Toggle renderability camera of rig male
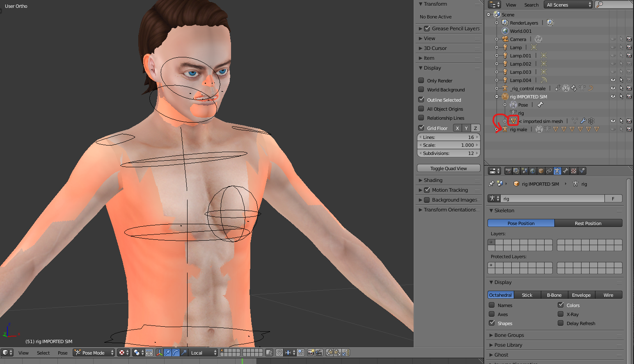 tap(629, 129)
